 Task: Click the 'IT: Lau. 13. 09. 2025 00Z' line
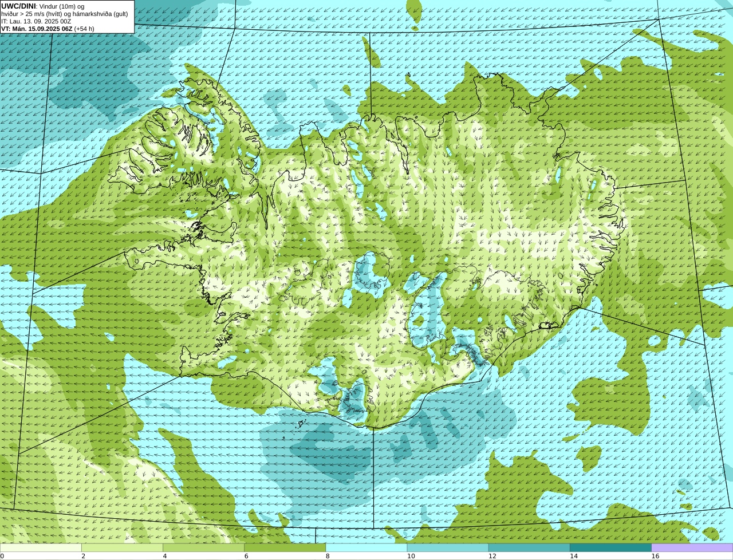pos(36,21)
